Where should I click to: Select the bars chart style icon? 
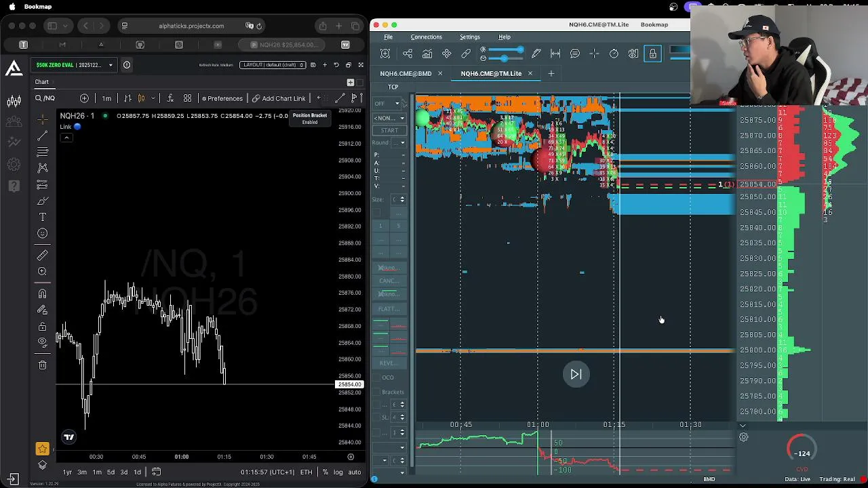coord(127,98)
